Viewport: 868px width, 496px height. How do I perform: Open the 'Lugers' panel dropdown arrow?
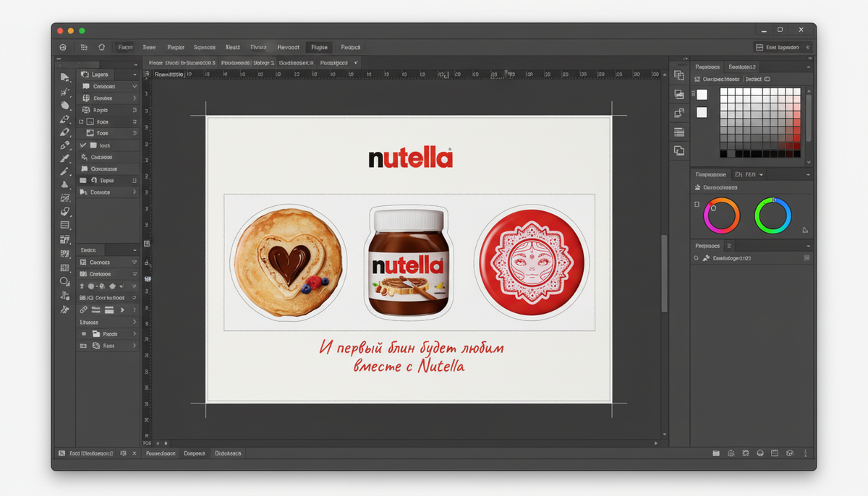pos(135,74)
